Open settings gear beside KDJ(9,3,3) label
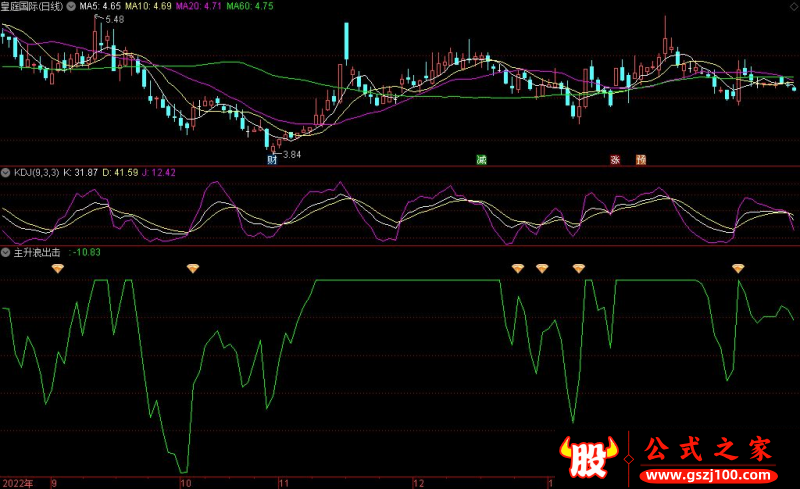 tap(6, 173)
